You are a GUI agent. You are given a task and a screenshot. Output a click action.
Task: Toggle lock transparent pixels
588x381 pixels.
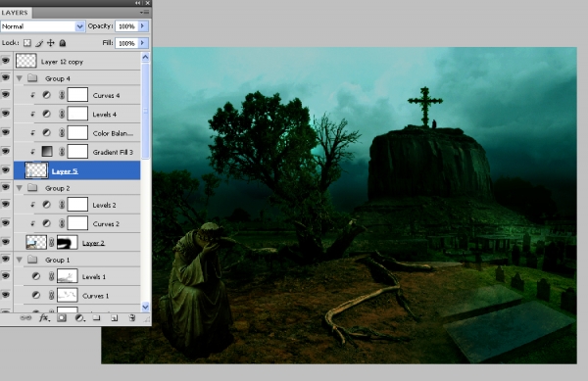point(27,43)
